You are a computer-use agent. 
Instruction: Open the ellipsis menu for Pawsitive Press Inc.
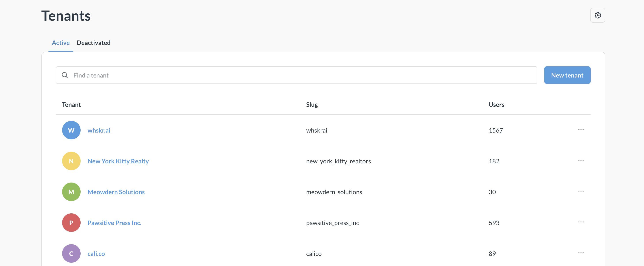[x=581, y=222]
